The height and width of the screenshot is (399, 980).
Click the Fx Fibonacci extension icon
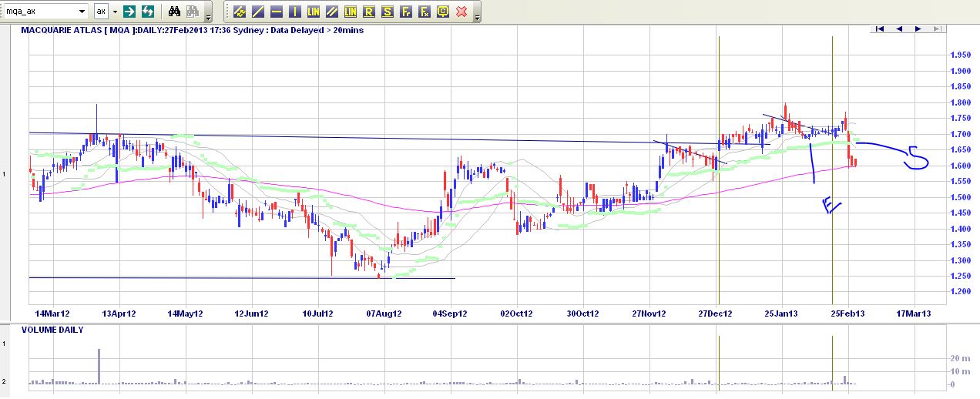click(424, 12)
